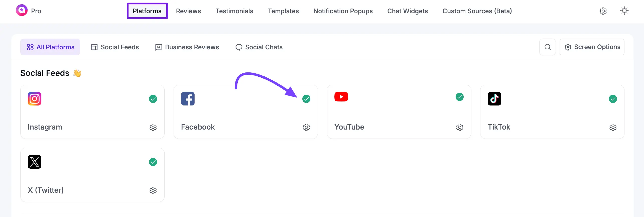Click the Pro logo icon

[22, 10]
